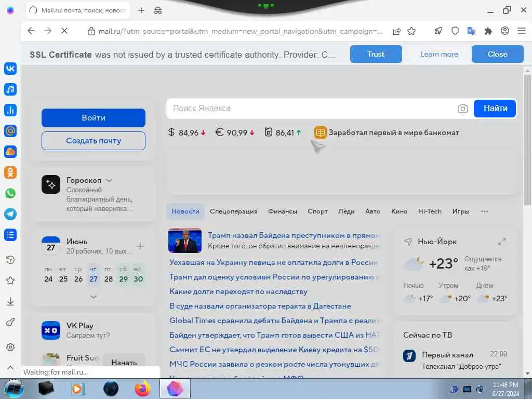
Task: Click the euro rate 90,99
Action: [x=235, y=132]
